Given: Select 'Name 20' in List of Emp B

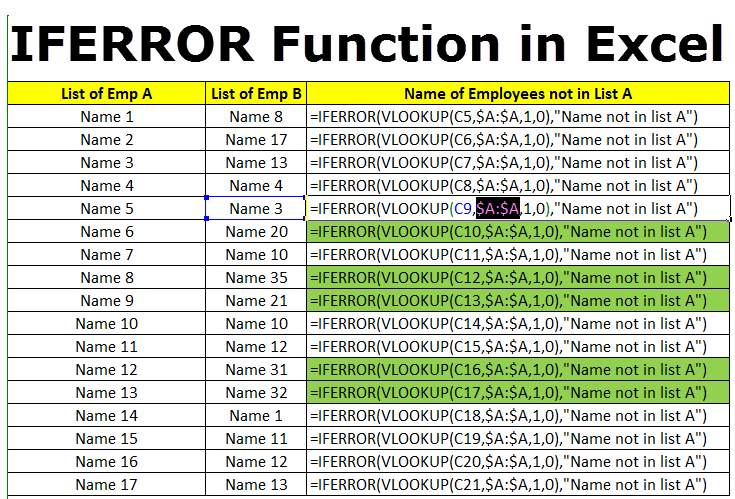Looking at the screenshot, I should click(x=256, y=231).
